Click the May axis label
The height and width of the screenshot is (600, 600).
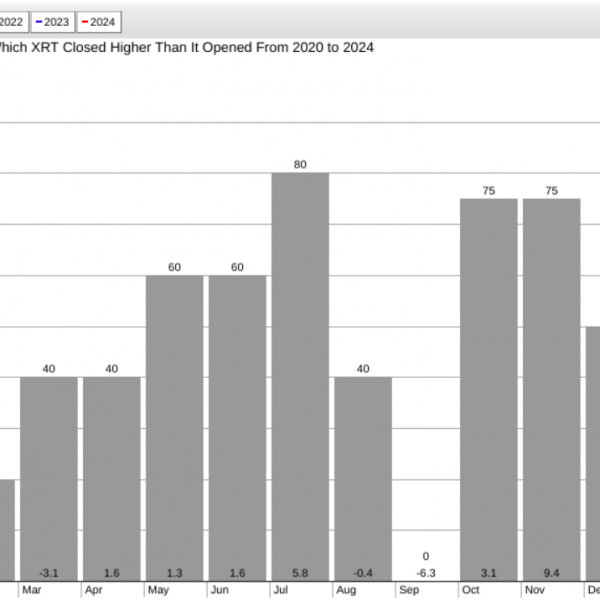tap(158, 590)
